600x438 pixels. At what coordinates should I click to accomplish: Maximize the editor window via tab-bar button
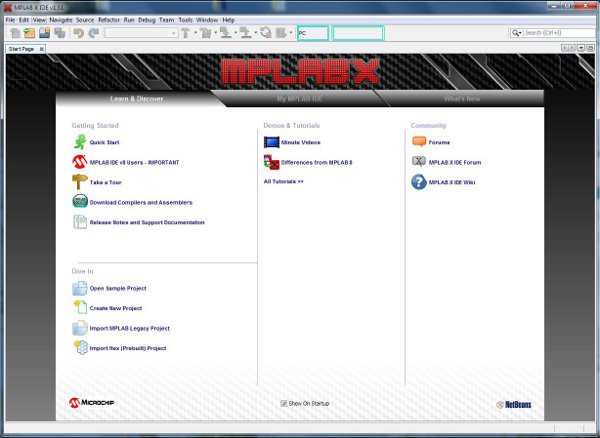590,48
